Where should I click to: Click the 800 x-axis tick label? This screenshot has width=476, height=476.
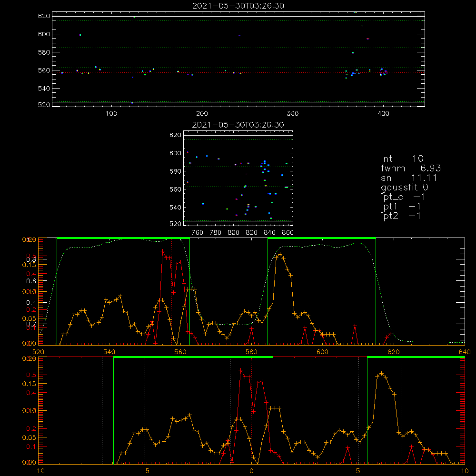[x=233, y=233]
